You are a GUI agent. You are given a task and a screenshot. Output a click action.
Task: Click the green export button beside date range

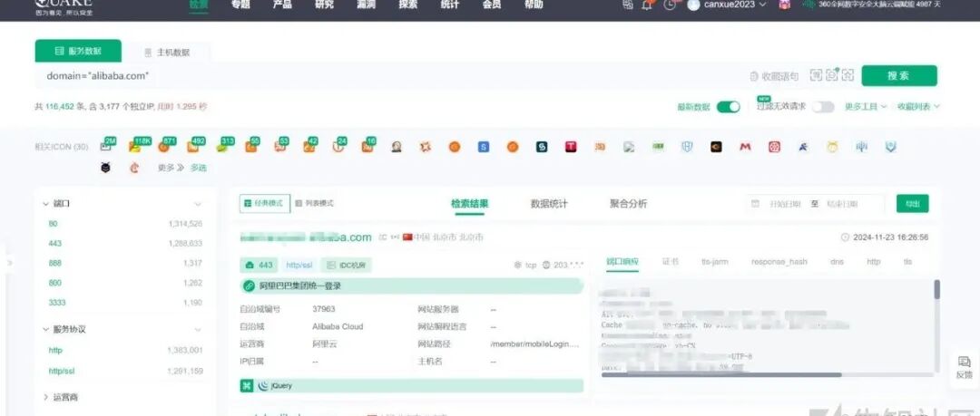point(913,204)
